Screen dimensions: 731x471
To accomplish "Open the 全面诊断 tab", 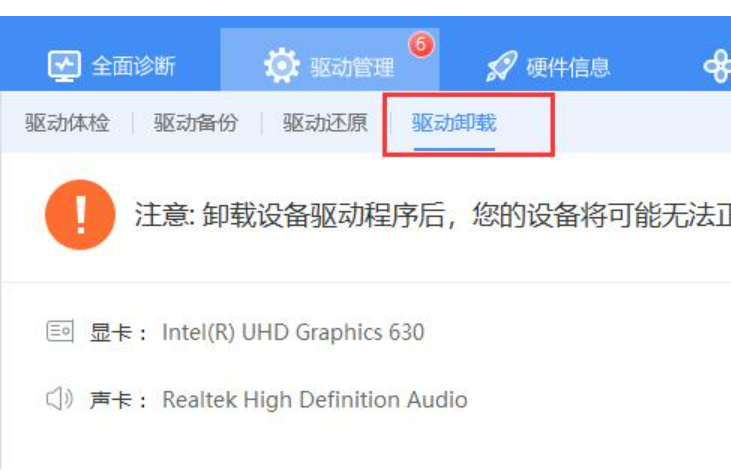I will [112, 66].
